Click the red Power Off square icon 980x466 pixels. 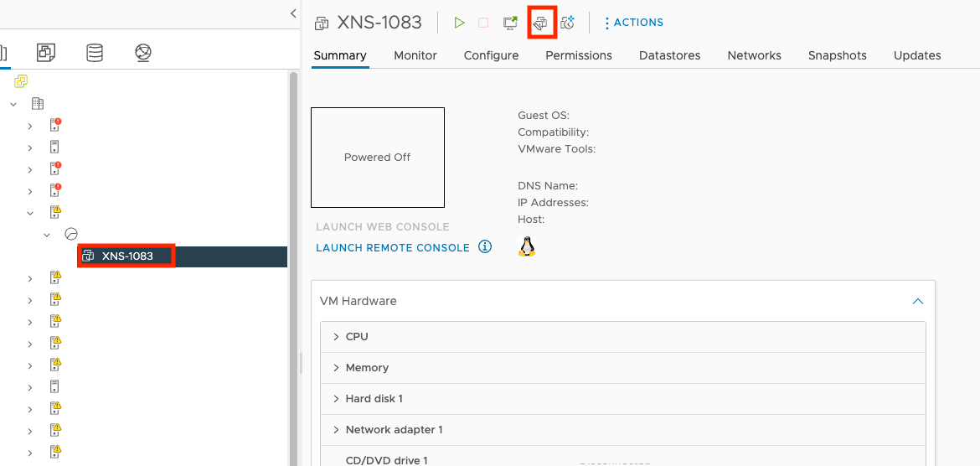click(x=483, y=23)
